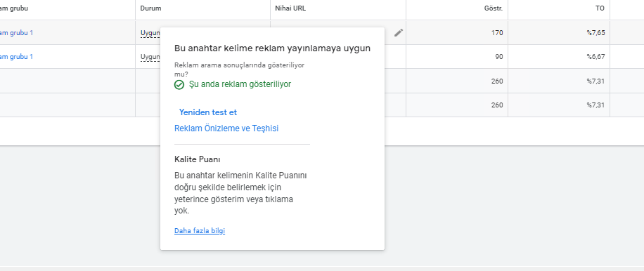
Task: Sort by the 'Nihai URL' column header
Action: 290,8
